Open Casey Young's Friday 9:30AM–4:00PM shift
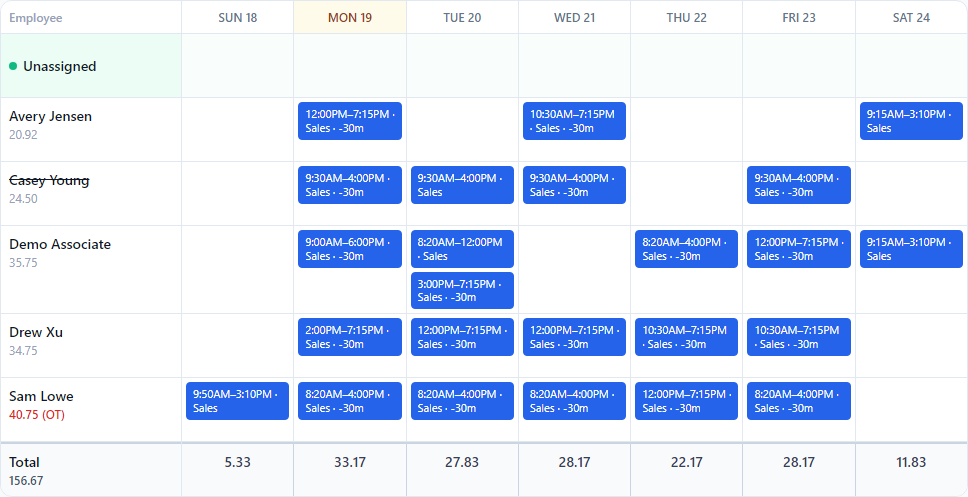968x497 pixels. click(799, 185)
